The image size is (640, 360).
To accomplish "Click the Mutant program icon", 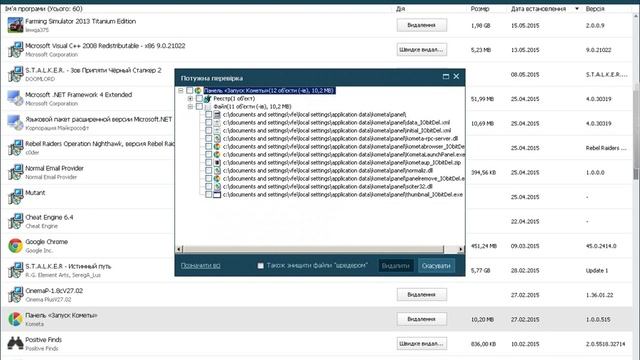I will click(x=15, y=196).
